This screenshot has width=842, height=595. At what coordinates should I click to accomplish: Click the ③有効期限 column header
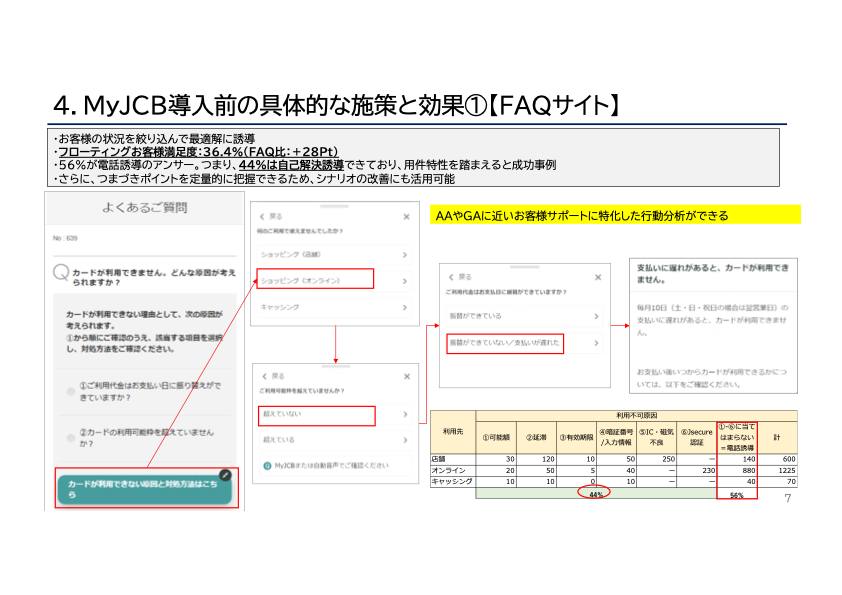tap(576, 437)
